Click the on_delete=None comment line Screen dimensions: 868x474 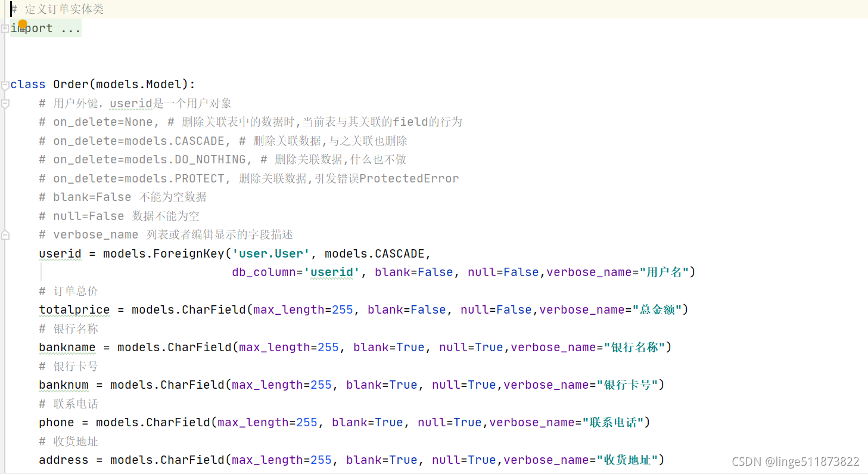point(251,122)
